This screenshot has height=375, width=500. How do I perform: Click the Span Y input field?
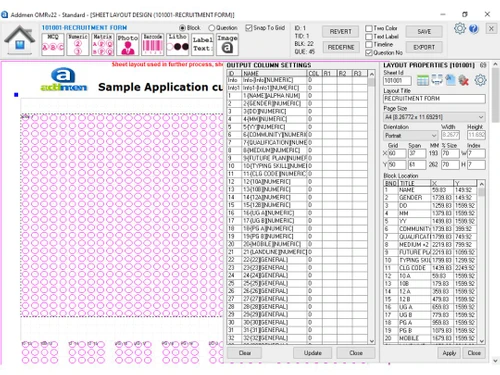pyautogui.click(x=417, y=165)
